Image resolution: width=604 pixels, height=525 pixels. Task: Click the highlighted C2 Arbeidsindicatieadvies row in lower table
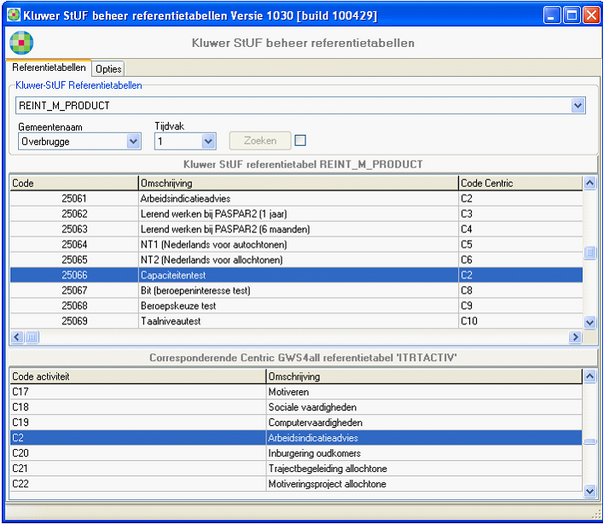(x=296, y=438)
